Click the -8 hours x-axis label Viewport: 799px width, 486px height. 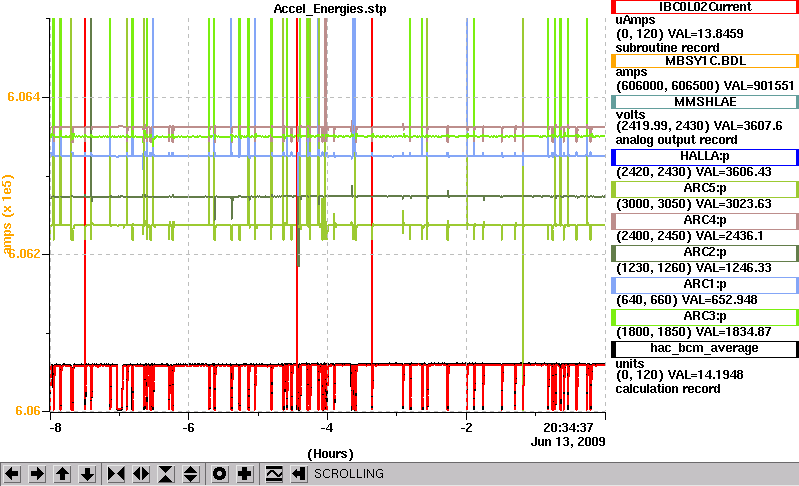pos(55,428)
